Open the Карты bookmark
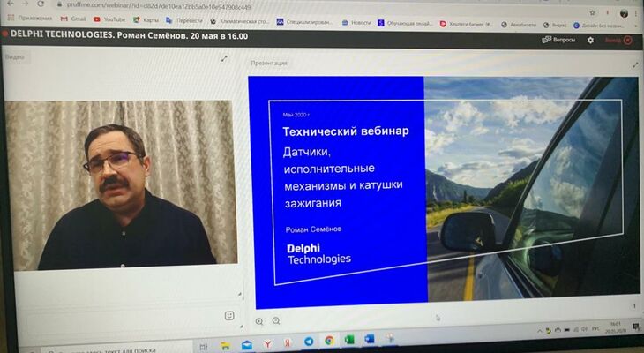The height and width of the screenshot is (353, 644). tap(146, 19)
